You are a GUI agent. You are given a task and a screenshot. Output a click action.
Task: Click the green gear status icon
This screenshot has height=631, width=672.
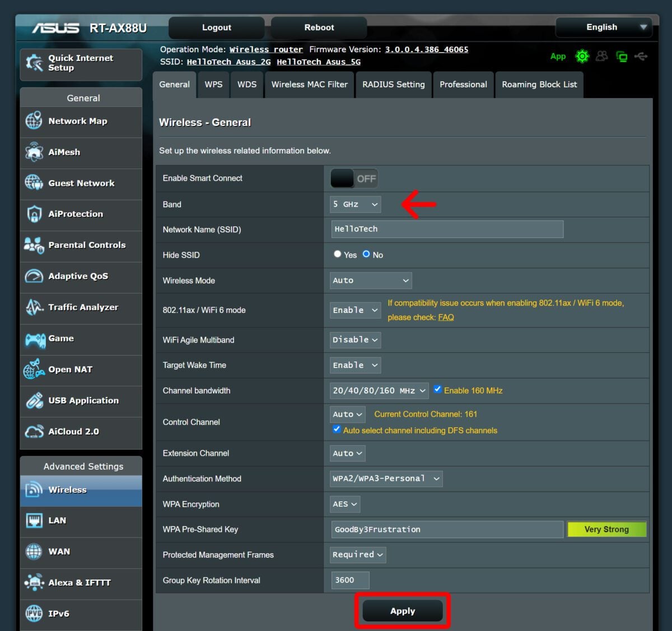pos(582,57)
